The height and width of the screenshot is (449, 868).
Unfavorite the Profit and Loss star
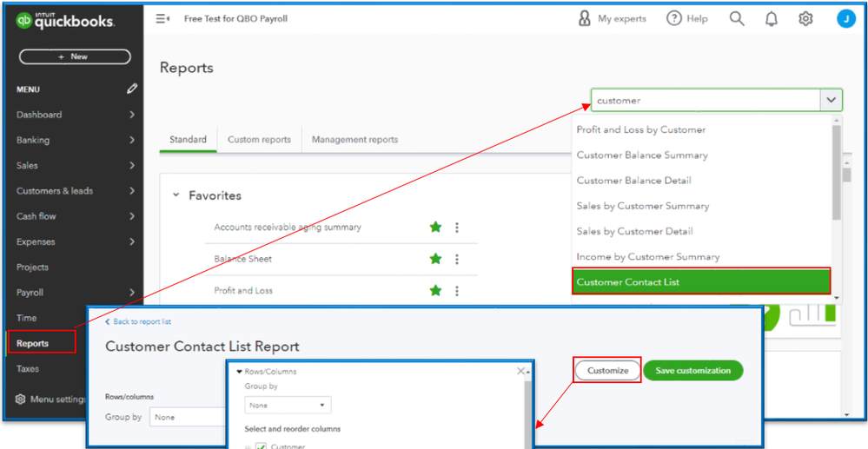coord(435,290)
